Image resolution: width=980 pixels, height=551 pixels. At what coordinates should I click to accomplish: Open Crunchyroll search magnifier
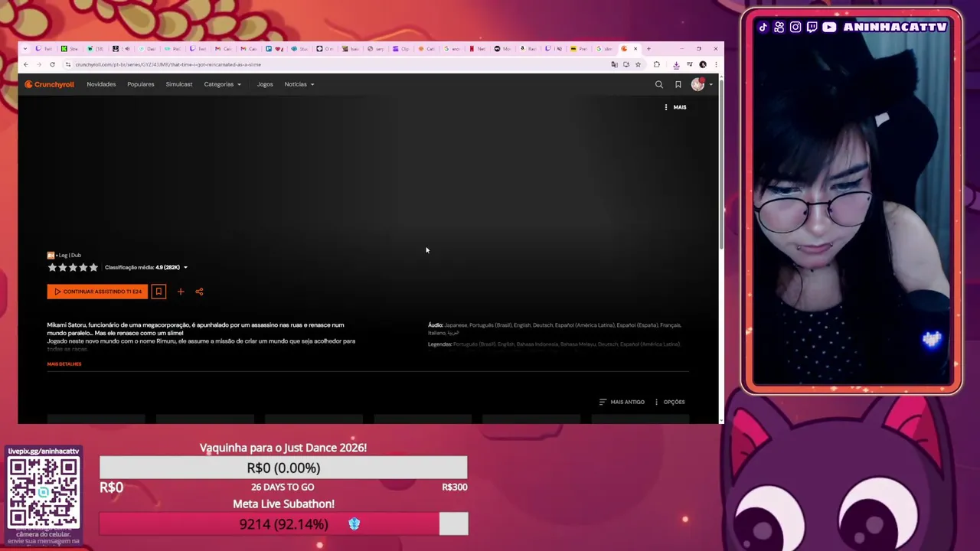[659, 84]
